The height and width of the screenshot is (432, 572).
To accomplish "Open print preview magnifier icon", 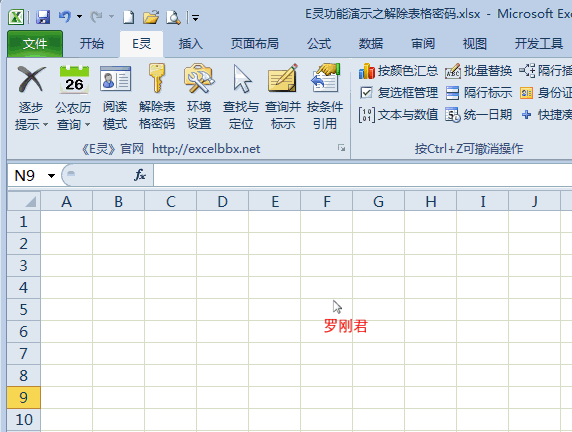I will pyautogui.click(x=173, y=17).
